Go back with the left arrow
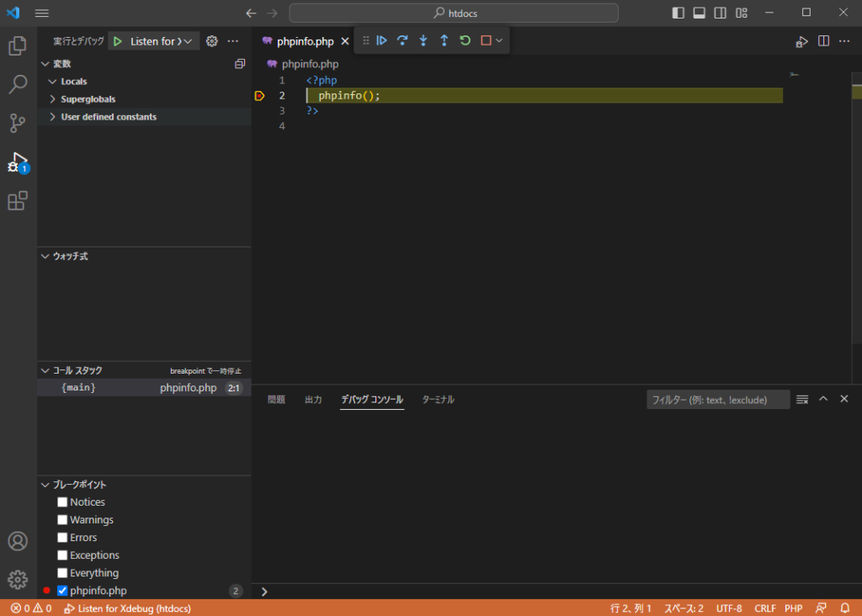The image size is (862, 616). click(251, 13)
